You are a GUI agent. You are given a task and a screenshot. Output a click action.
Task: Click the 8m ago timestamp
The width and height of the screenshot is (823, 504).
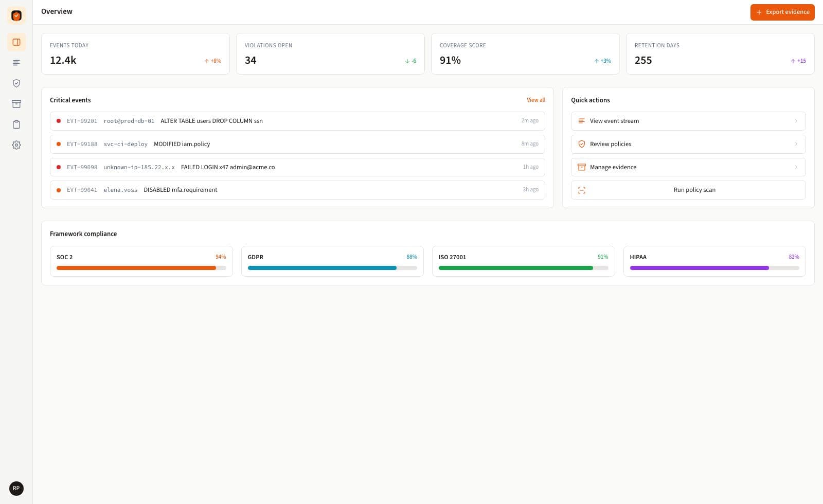pos(530,144)
